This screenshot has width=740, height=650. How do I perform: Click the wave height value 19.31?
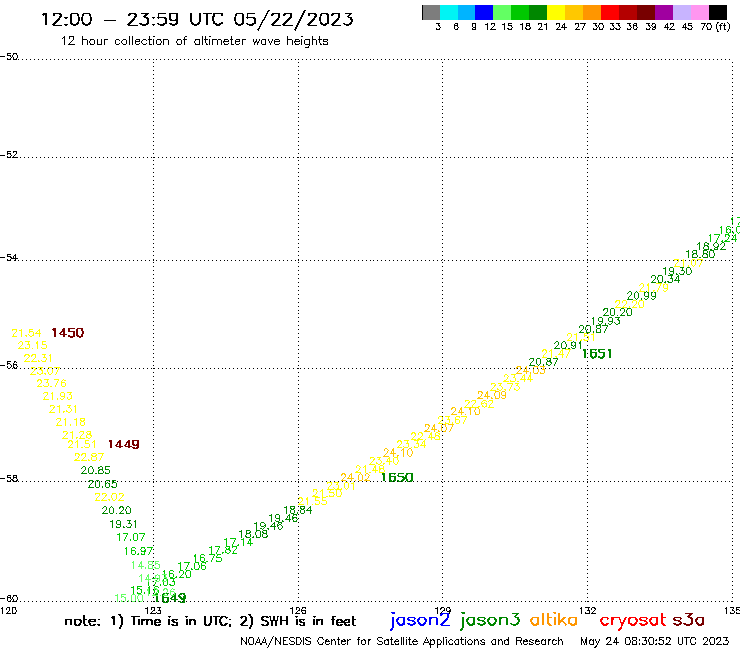click(123, 524)
